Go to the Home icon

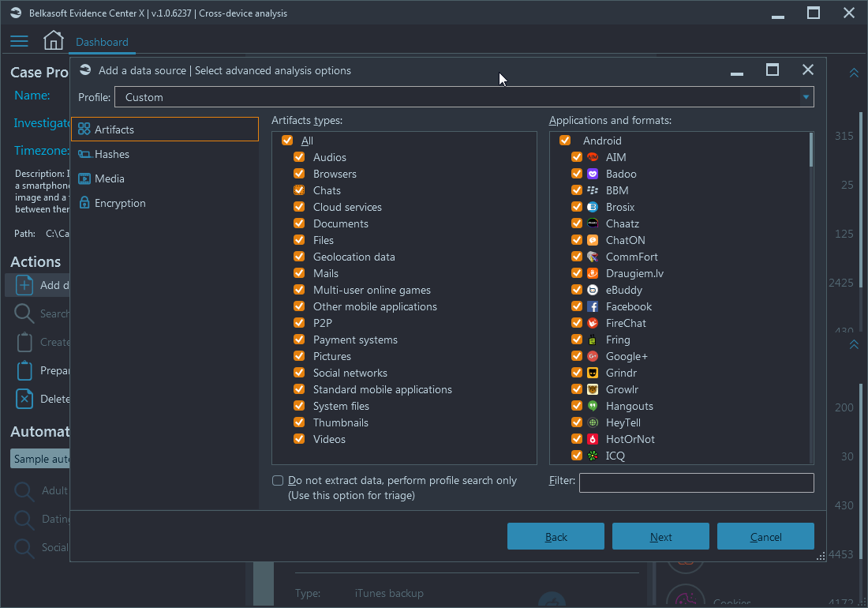click(54, 40)
